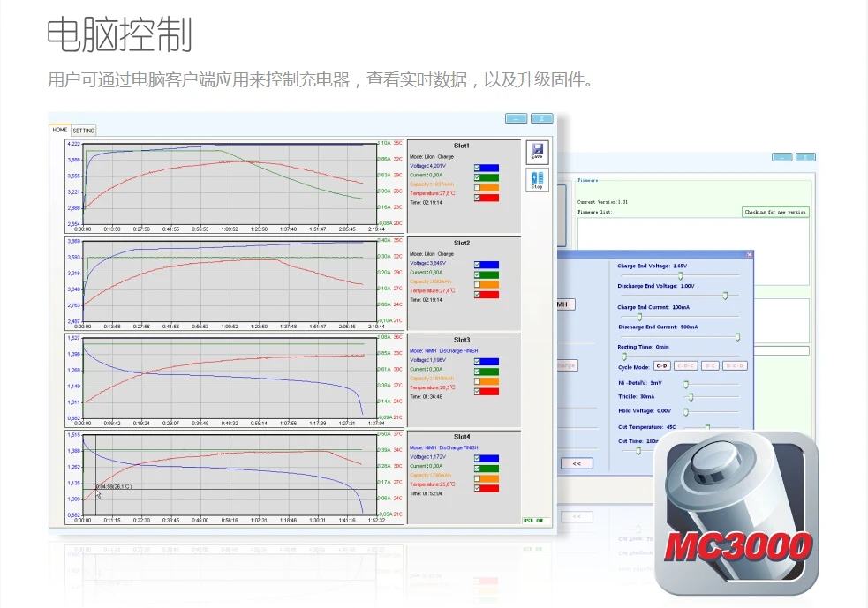Toggle Slot2 temperature red checkbox
Screen dimensions: 868x608
[477, 295]
